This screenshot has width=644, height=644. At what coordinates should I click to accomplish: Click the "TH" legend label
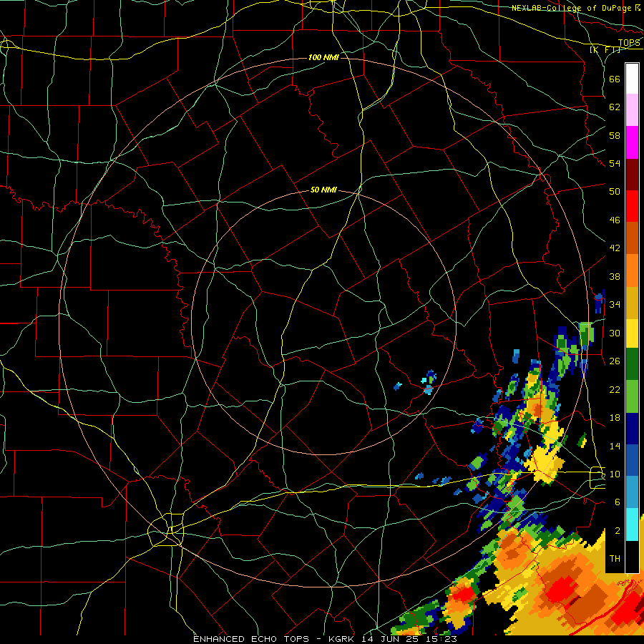pyautogui.click(x=615, y=559)
